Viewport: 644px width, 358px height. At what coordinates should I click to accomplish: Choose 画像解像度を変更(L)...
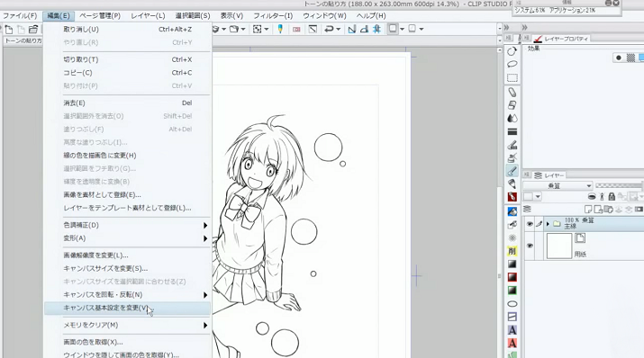[x=127, y=255]
